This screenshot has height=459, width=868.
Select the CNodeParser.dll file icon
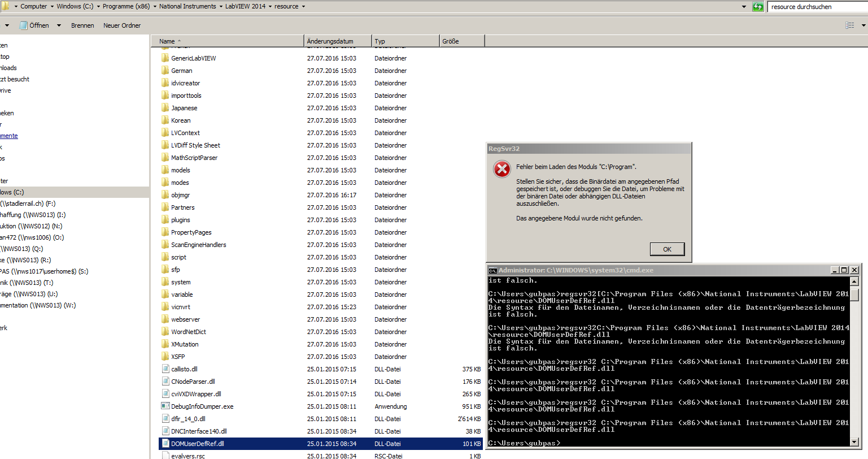[x=165, y=382]
